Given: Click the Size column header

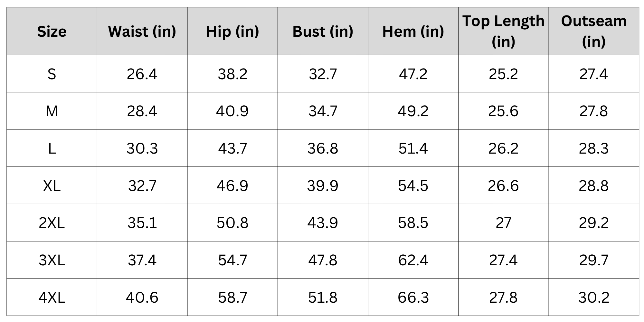Looking at the screenshot, I should click(52, 31).
